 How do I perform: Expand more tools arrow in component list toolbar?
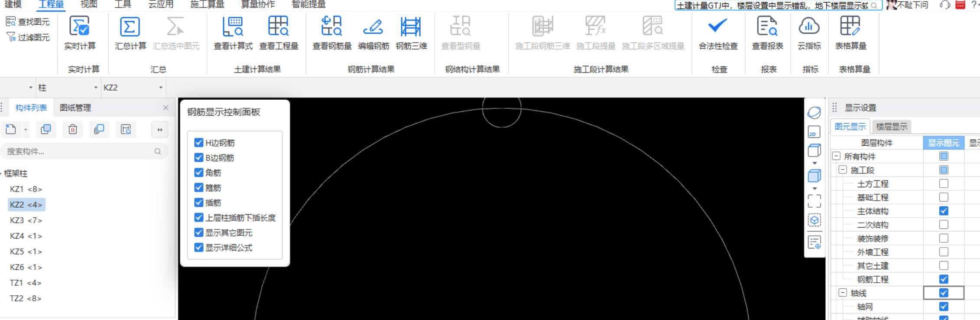click(160, 130)
